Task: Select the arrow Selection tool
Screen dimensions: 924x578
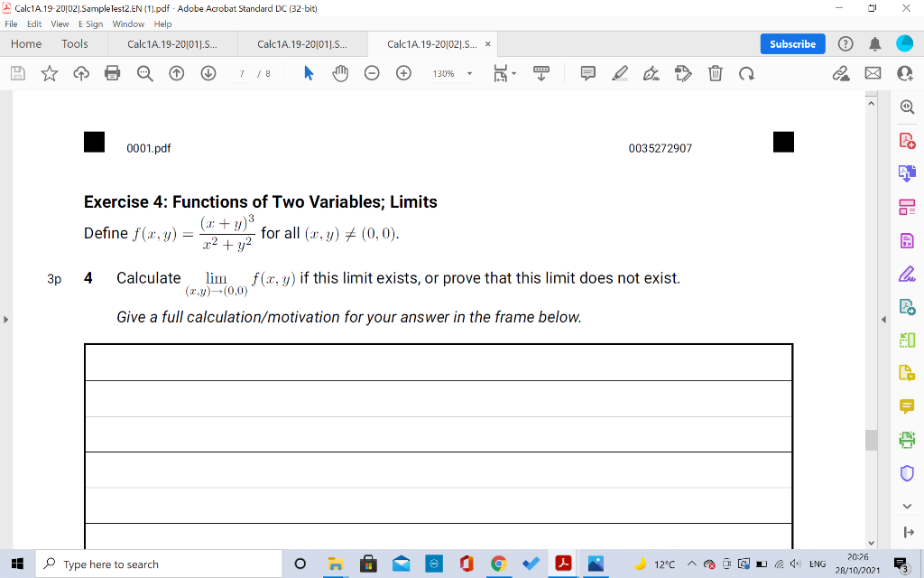Action: click(307, 73)
